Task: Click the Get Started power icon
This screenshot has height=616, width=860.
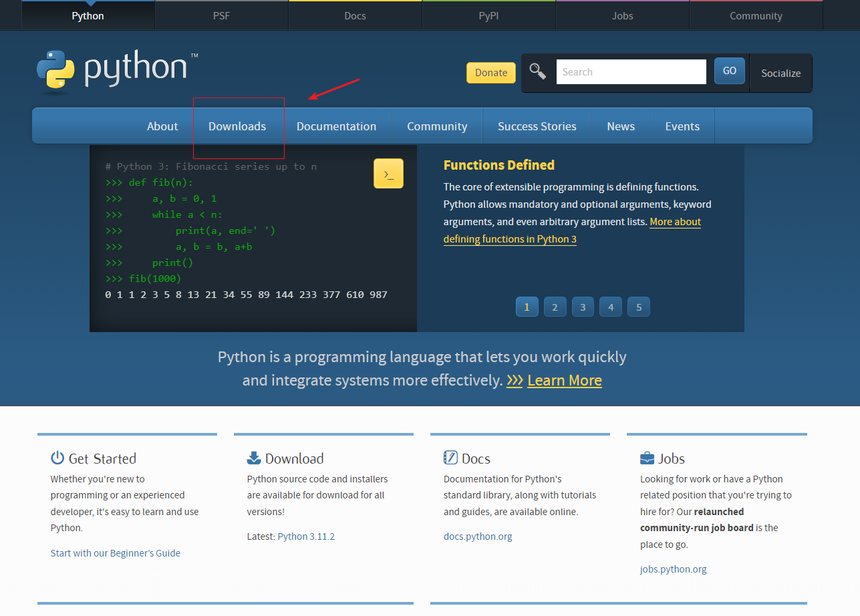Action: pos(57,458)
